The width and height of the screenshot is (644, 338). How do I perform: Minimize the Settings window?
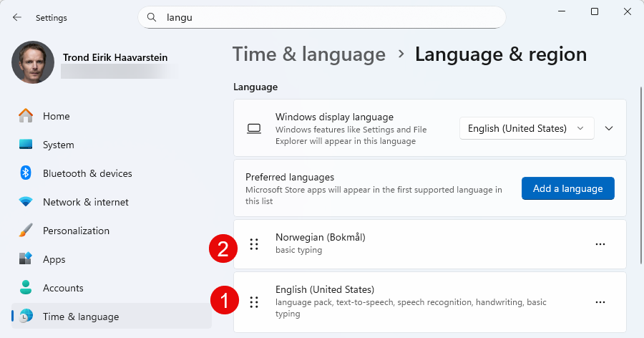click(562, 11)
